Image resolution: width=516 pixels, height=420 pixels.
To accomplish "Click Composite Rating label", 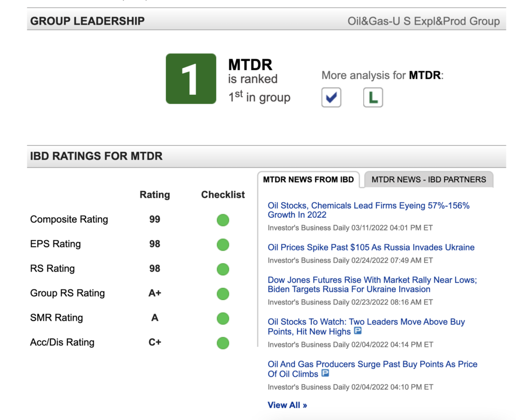I will click(69, 219).
